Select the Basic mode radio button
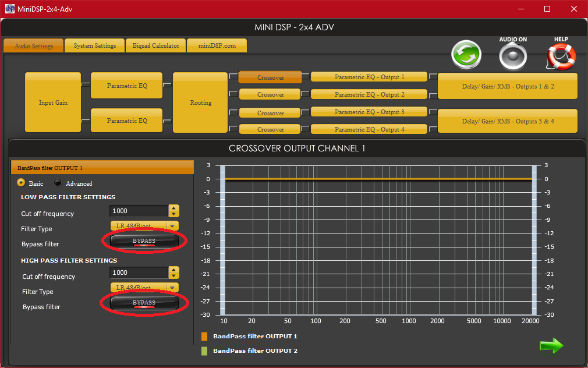 (21, 183)
